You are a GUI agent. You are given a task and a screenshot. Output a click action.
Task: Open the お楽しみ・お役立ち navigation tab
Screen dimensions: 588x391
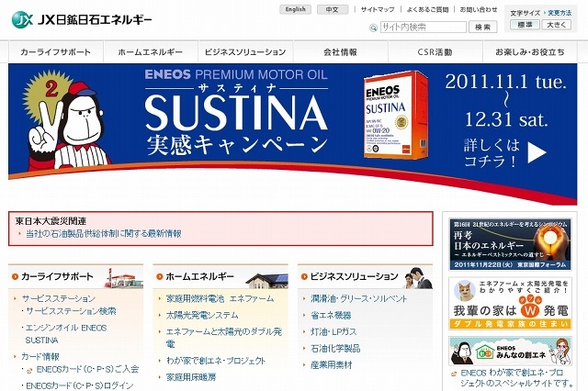click(530, 52)
